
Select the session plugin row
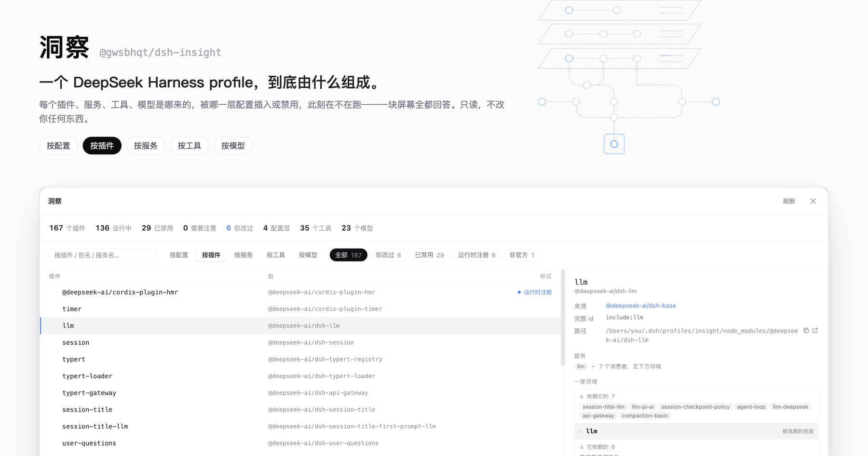click(300, 343)
